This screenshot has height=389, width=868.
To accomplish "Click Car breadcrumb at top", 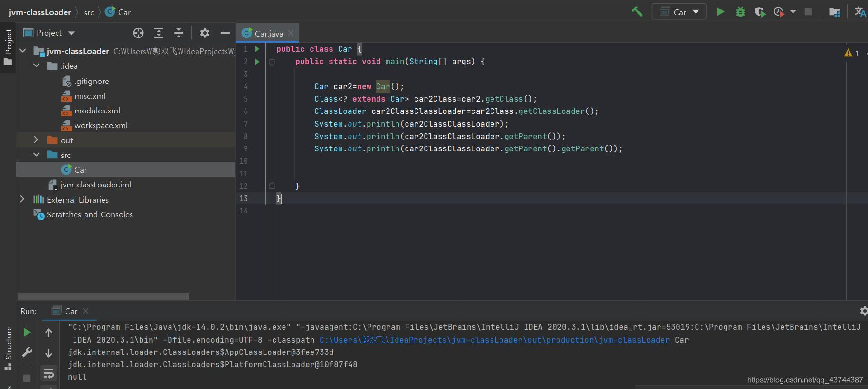I will [118, 12].
